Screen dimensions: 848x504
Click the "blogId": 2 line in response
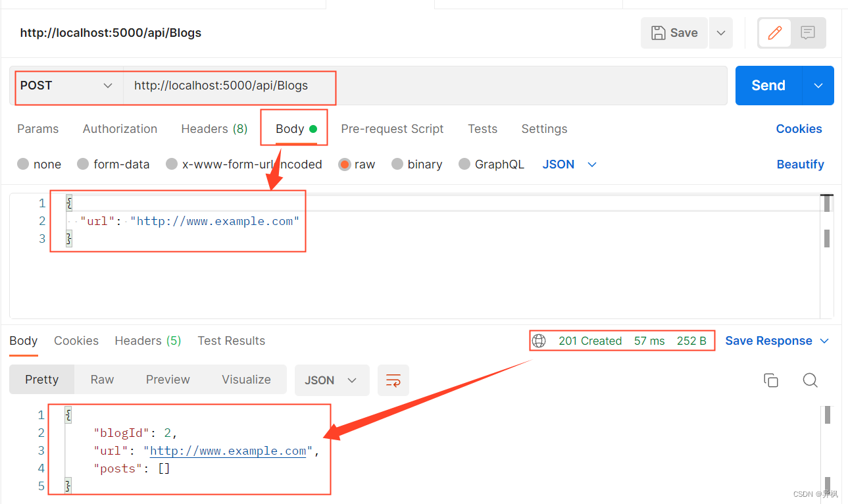click(136, 433)
